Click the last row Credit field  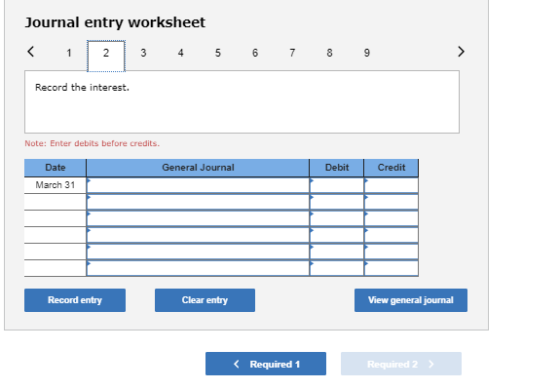391,268
